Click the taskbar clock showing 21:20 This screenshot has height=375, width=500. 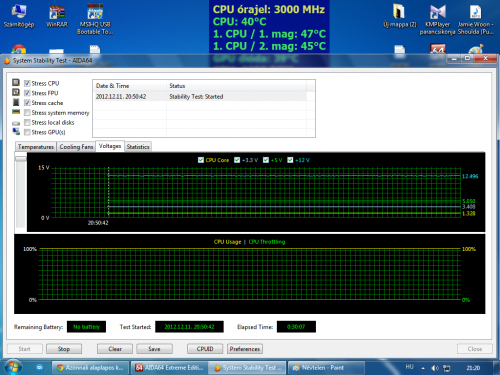473,368
